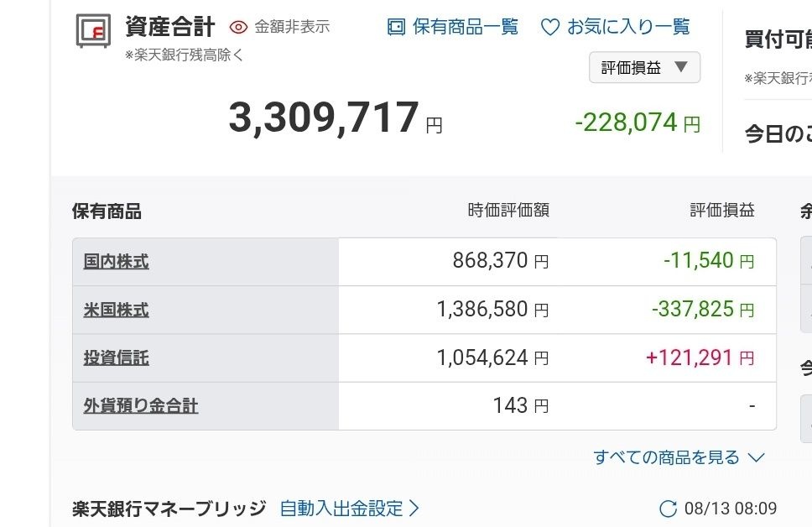The height and width of the screenshot is (527, 812).
Task: Open お気に入り一覧 text link
Action: click(628, 27)
